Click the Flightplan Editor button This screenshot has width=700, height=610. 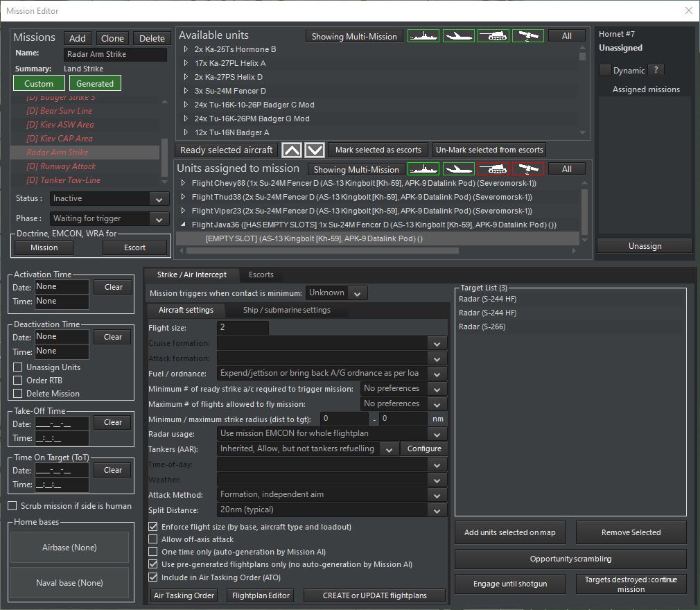(x=261, y=595)
